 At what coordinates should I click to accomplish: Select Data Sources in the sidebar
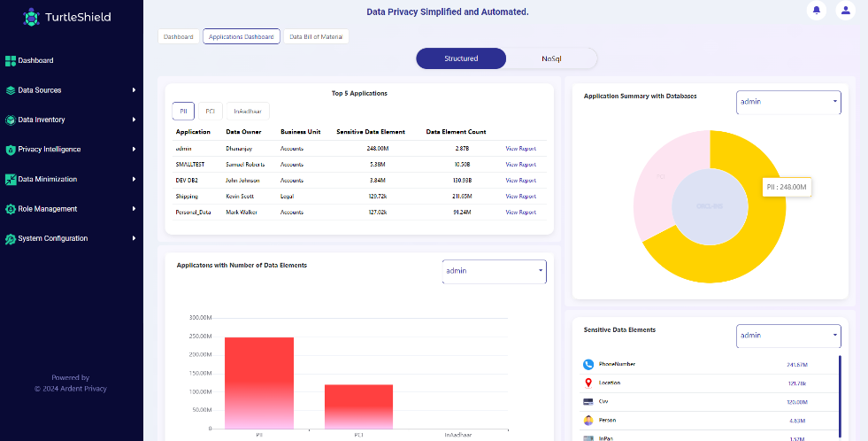click(x=40, y=90)
